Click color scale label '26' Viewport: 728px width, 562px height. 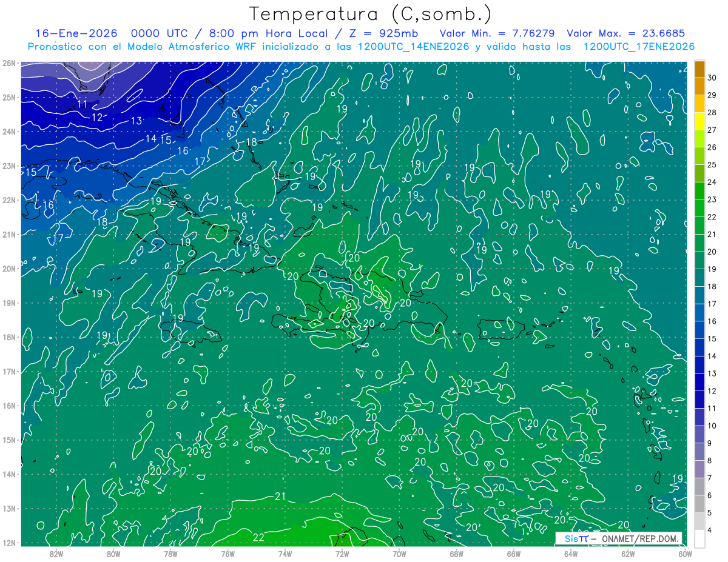coord(712,147)
